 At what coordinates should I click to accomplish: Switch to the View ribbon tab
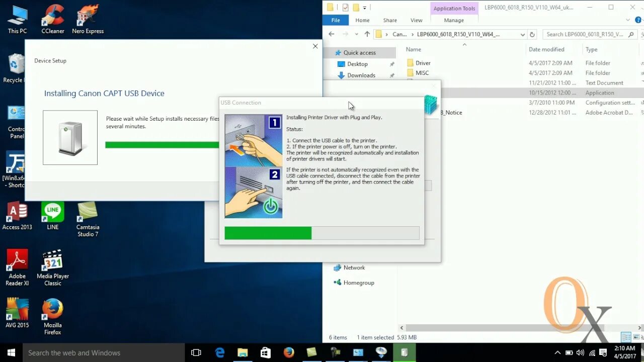[x=416, y=20]
